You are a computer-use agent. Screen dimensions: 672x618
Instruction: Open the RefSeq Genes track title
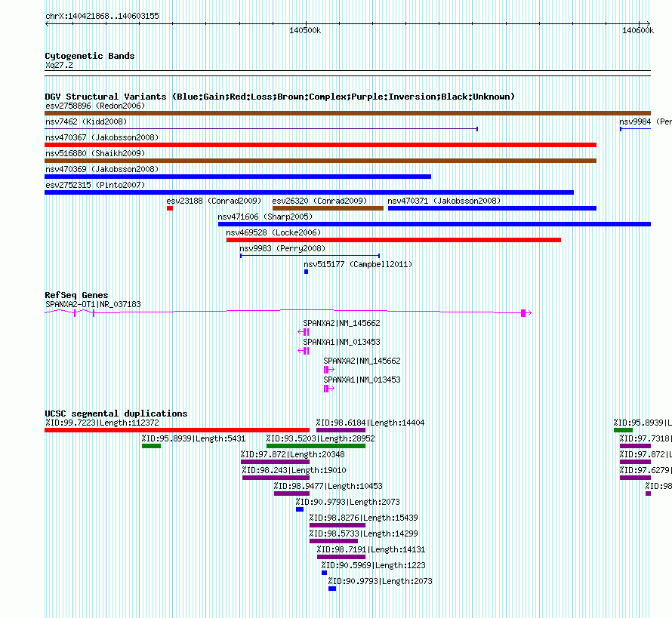tap(76, 294)
